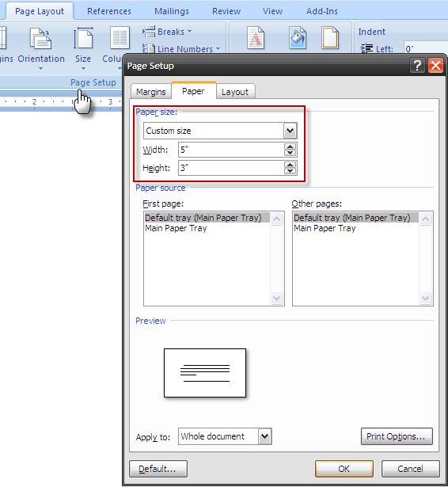Open the Line Numbers menu
Viewport: 448px width, 487px height.
(x=181, y=49)
